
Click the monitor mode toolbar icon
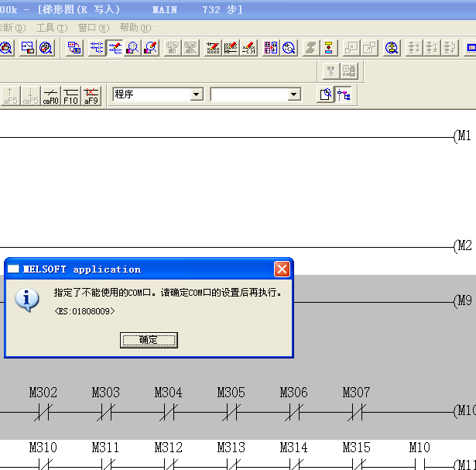click(132, 48)
